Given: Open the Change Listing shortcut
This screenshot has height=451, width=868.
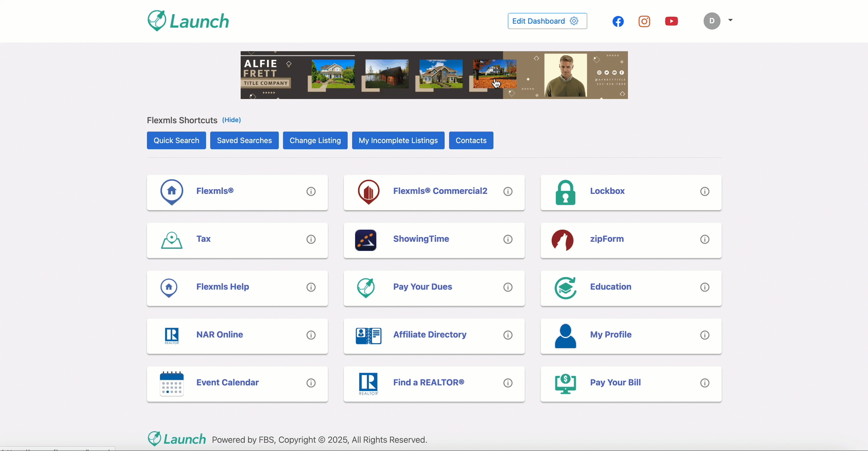Looking at the screenshot, I should [315, 140].
